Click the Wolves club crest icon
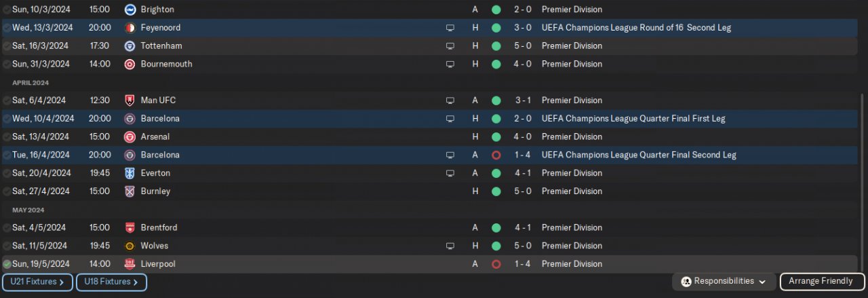 pyautogui.click(x=130, y=246)
